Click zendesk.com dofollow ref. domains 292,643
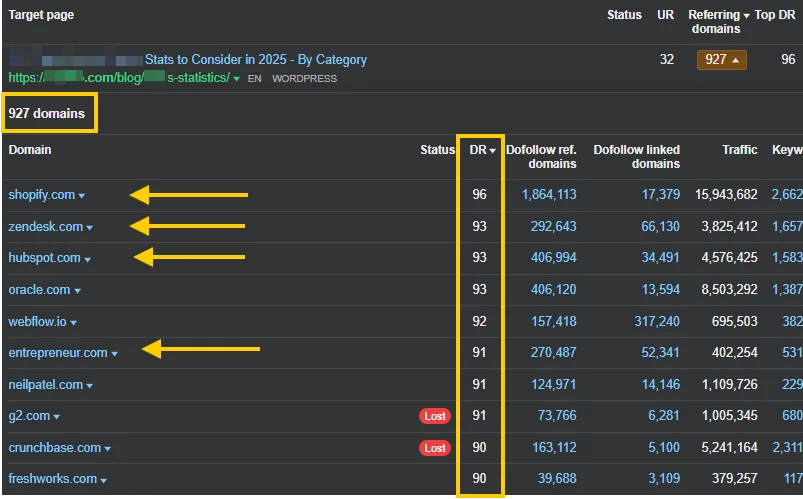The width and height of the screenshot is (803, 499). [554, 226]
